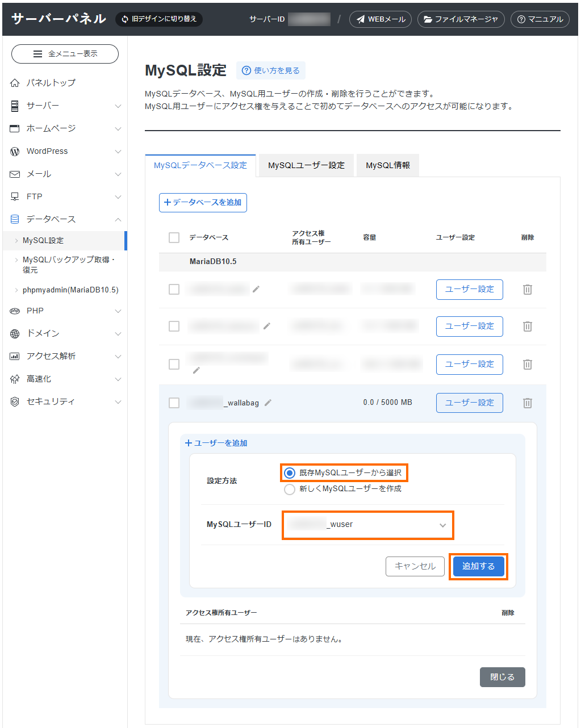Screen dimensions: 581x728
Task: Click the FTP monitor icon in the sidebar
Action: (x=15, y=196)
